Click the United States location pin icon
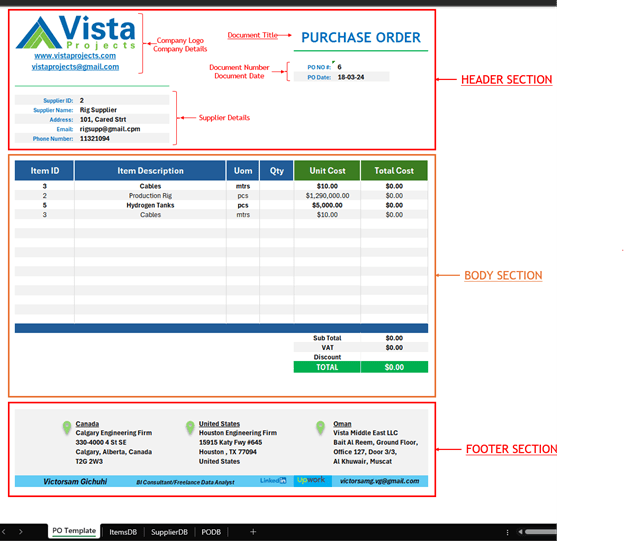Screen dimensions: 624x541 pyautogui.click(x=189, y=427)
